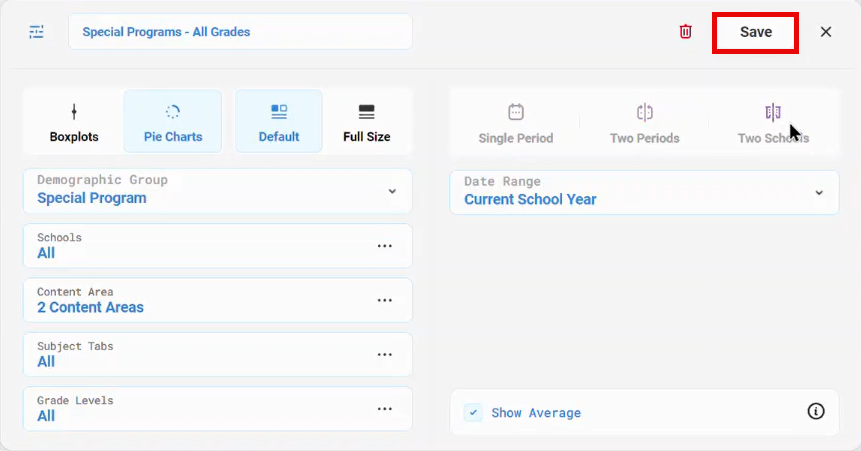Select the Two Periods comparison
The image size is (861, 451).
[x=645, y=123]
